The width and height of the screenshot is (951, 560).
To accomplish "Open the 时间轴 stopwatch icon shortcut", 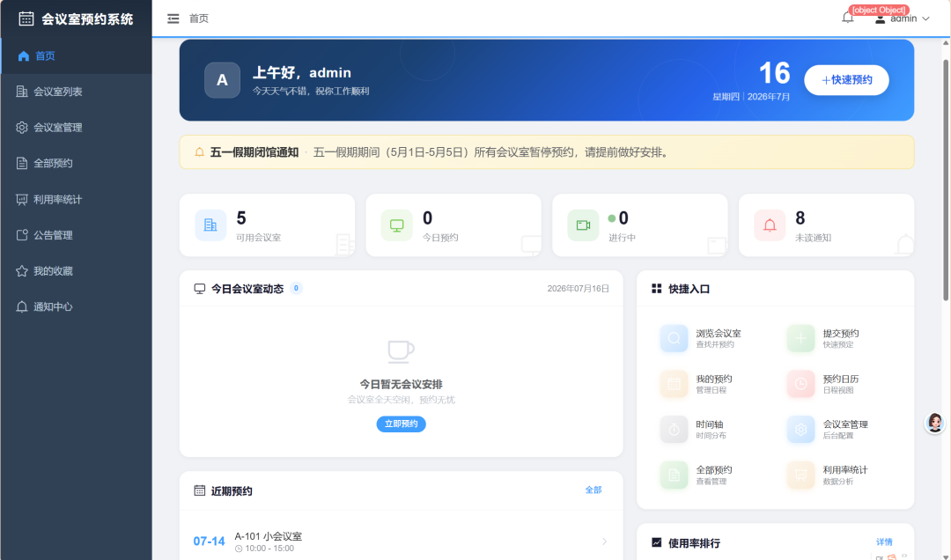I will [674, 430].
